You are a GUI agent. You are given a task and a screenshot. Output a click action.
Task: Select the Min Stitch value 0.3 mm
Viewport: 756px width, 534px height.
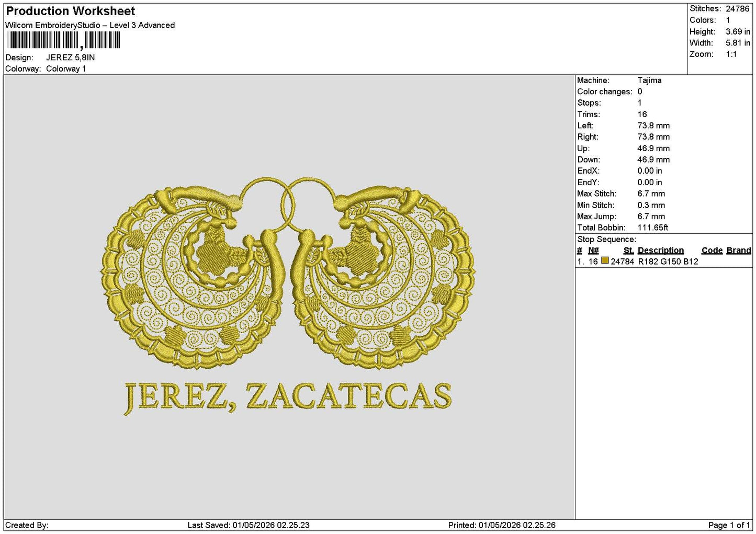651,206
